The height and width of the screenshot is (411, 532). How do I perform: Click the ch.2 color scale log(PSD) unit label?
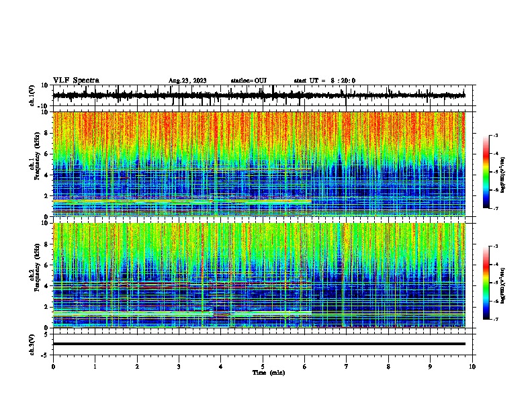503,286
